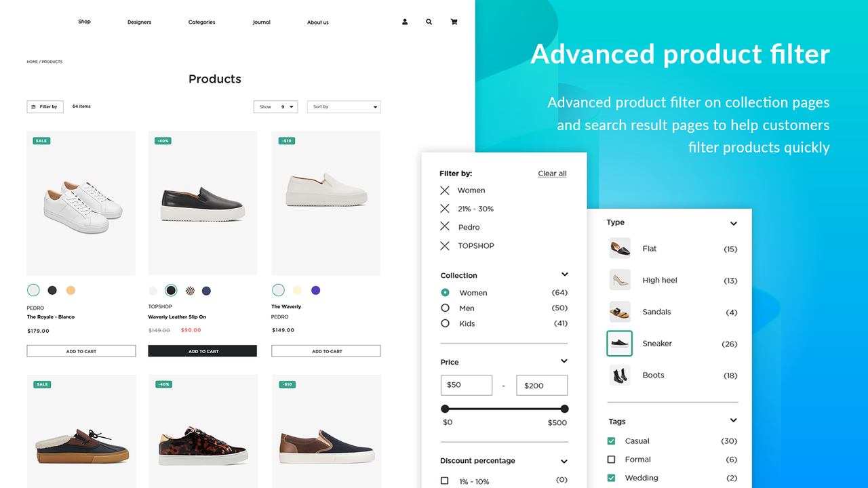Viewport: 868px width, 488px height.
Task: Add The Waverly to cart
Action: point(326,351)
